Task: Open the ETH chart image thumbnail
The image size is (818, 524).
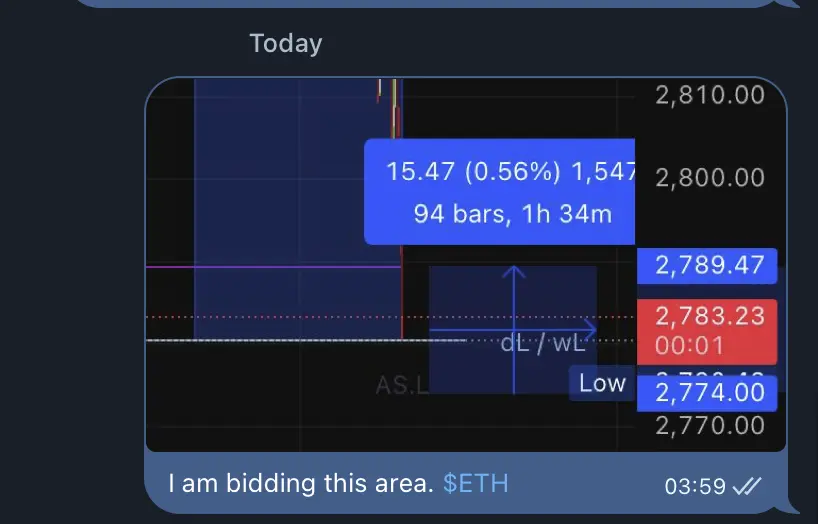Action: tap(466, 265)
